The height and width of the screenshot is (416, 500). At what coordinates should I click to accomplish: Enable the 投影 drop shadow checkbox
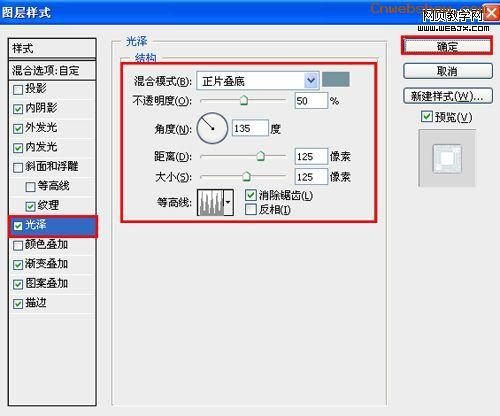pyautogui.click(x=18, y=89)
